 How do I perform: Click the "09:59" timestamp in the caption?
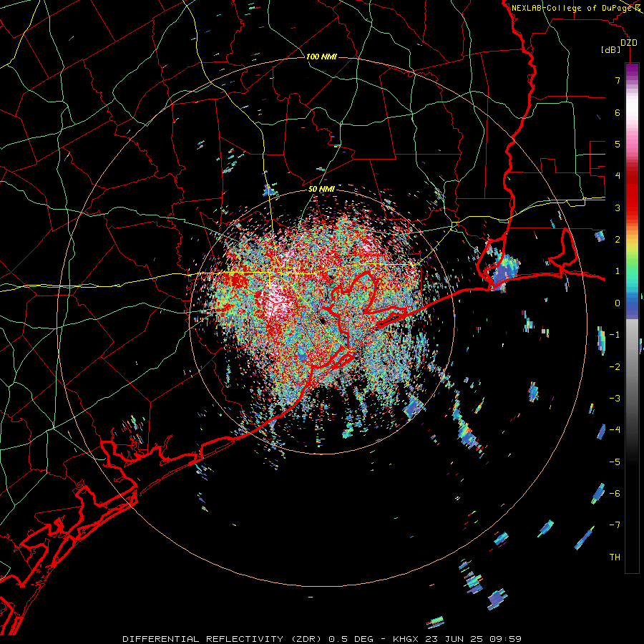[505, 639]
